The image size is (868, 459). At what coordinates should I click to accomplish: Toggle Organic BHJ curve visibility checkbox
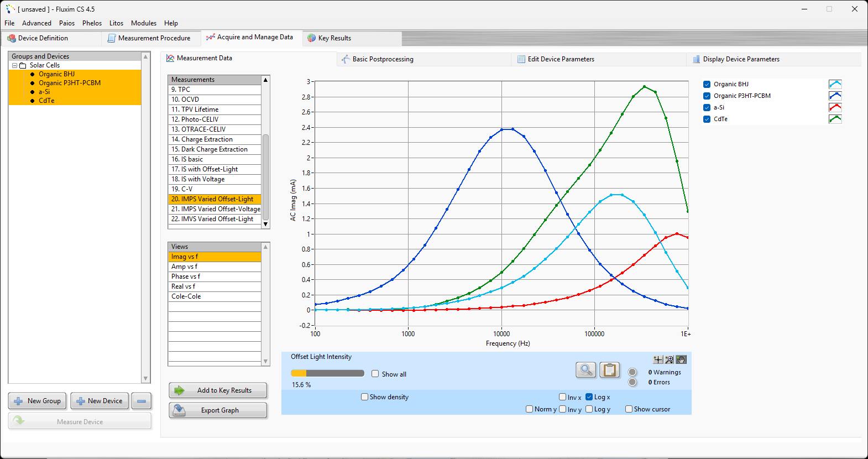click(707, 84)
